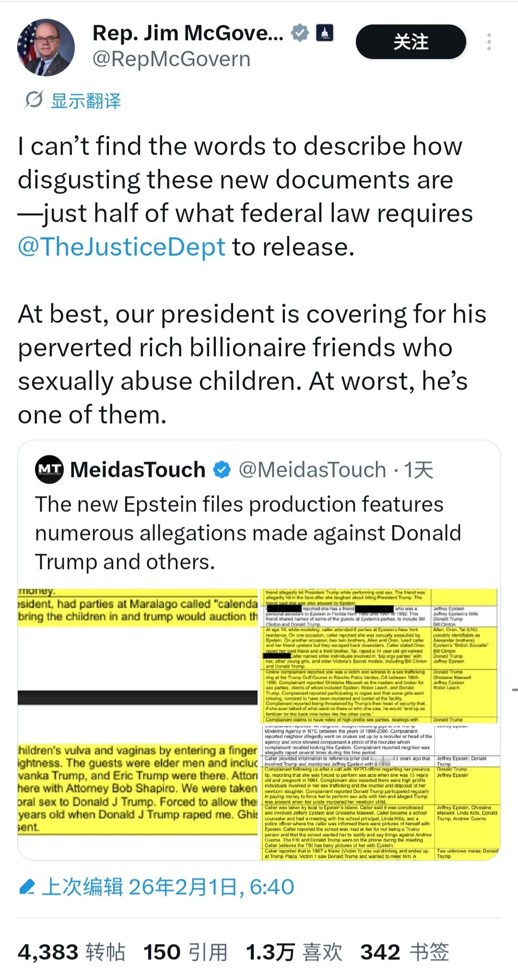Tap the MeidasTouch MT avatar logo
This screenshot has height=980, width=518.
pyautogui.click(x=49, y=469)
